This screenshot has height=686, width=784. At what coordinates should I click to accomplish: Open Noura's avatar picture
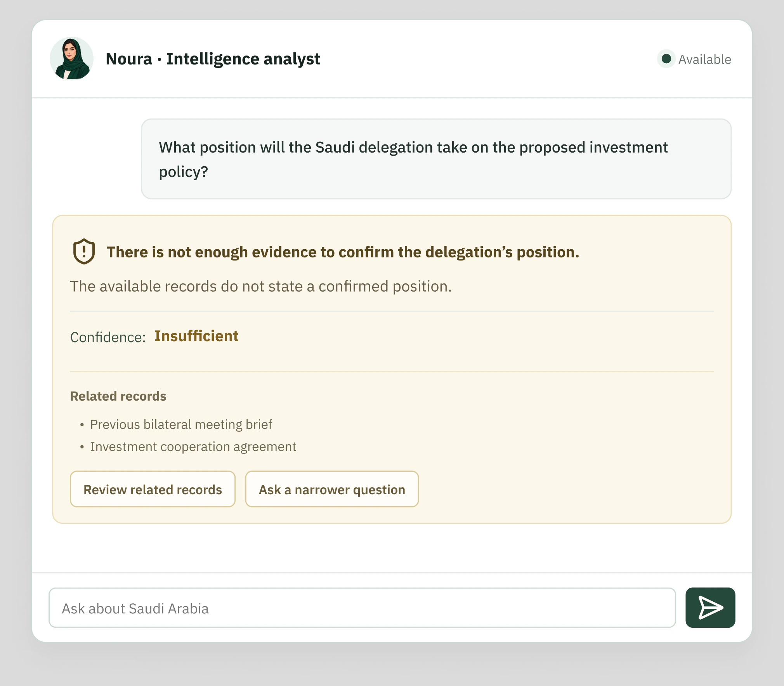tap(72, 59)
